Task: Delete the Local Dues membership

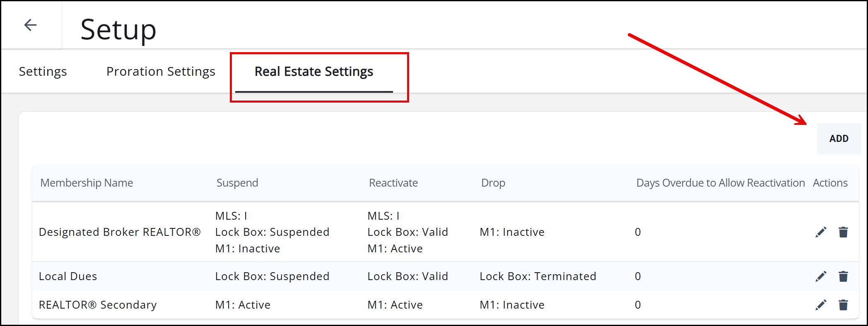Action: click(843, 276)
